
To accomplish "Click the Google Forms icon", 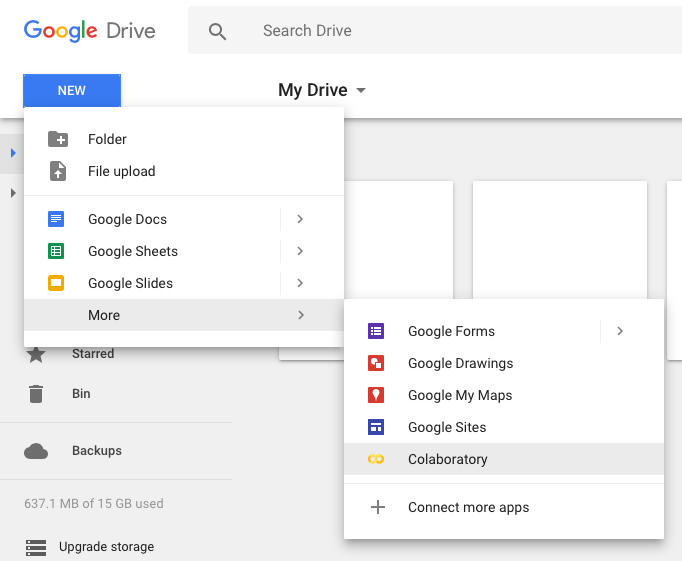I will [376, 331].
